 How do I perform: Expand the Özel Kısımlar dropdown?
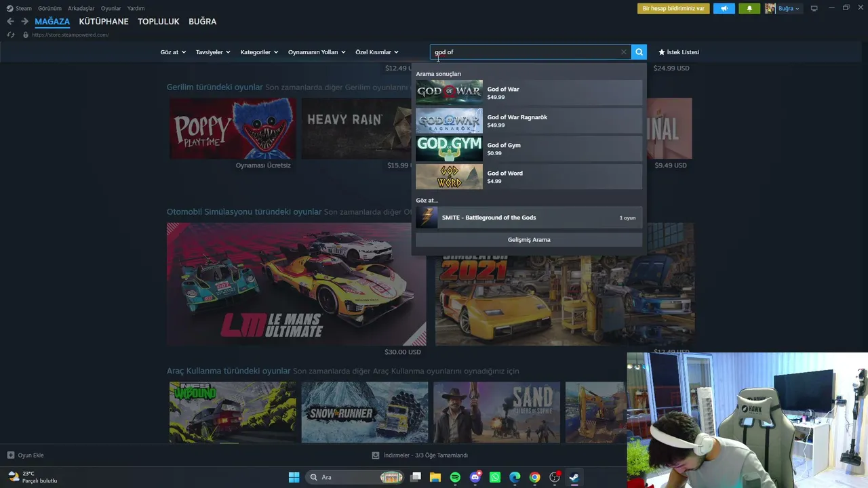(x=377, y=52)
